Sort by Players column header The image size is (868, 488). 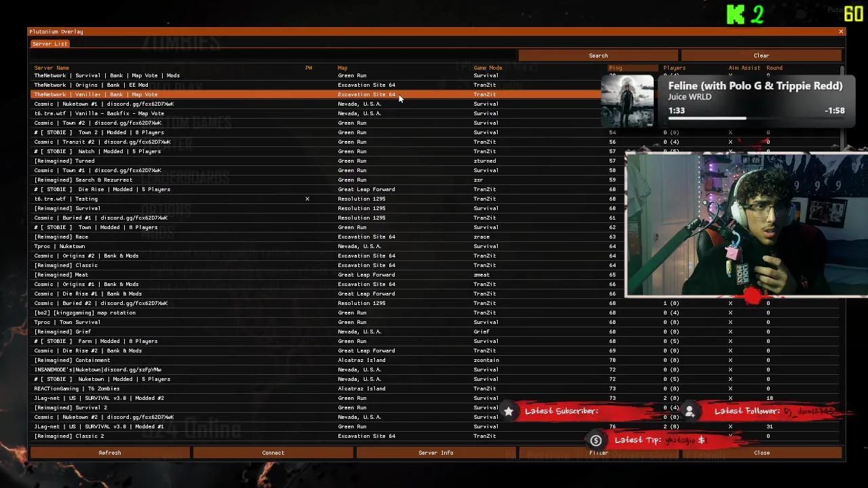tap(674, 68)
